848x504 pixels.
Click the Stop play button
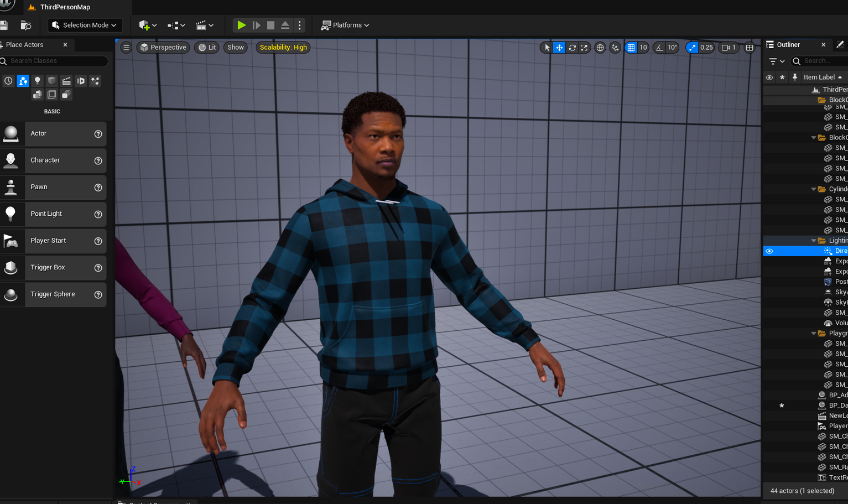coord(270,25)
